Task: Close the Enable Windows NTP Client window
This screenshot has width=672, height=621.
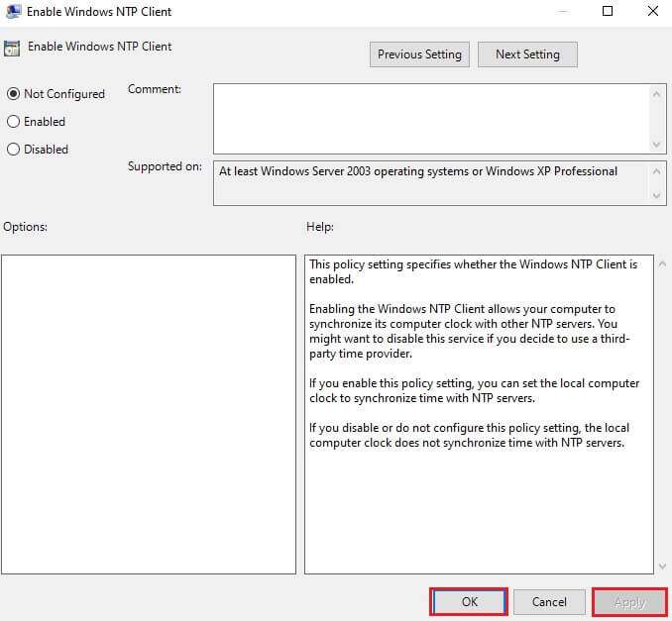Action: point(653,11)
